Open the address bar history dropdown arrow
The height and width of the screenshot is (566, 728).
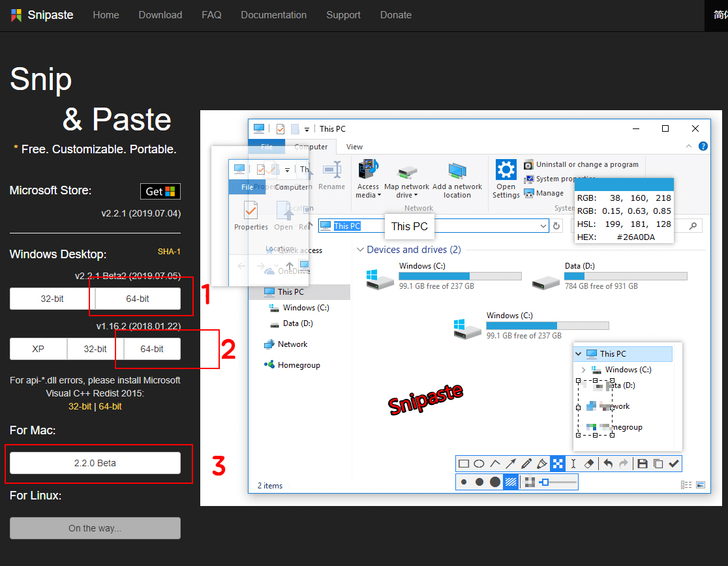[x=543, y=226]
